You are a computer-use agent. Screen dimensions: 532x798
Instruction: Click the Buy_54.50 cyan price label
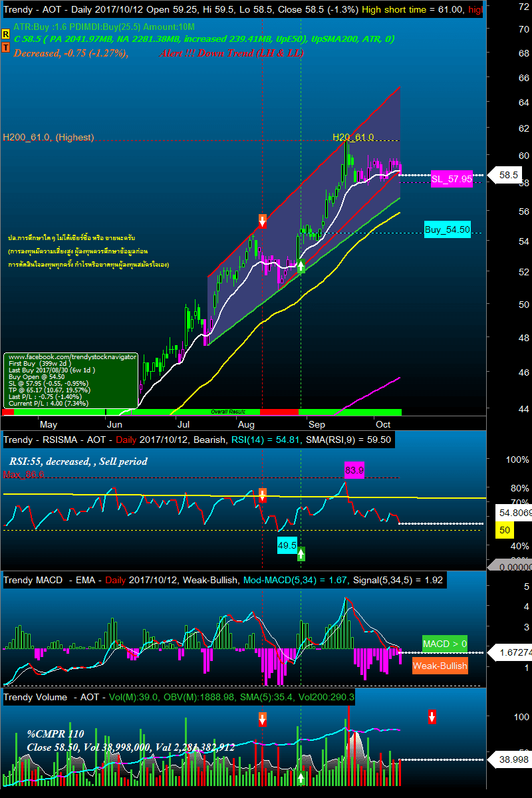point(449,229)
